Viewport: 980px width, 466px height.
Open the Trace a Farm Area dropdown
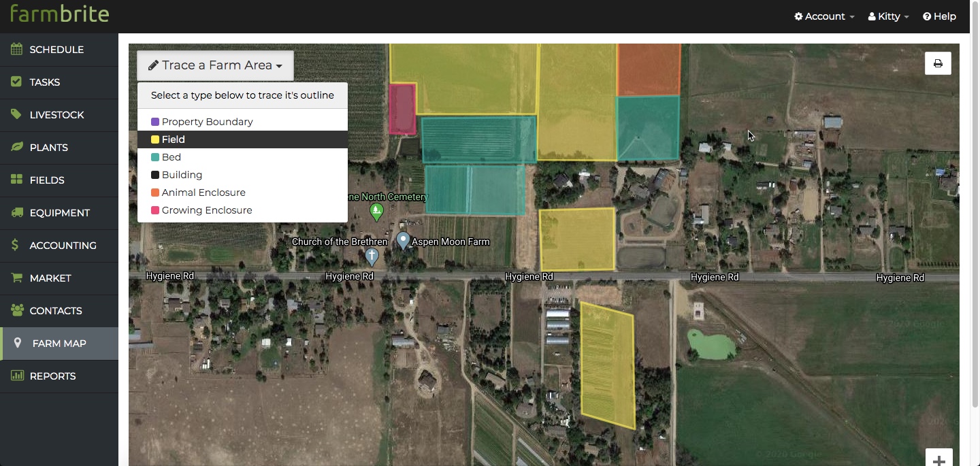[215, 65]
